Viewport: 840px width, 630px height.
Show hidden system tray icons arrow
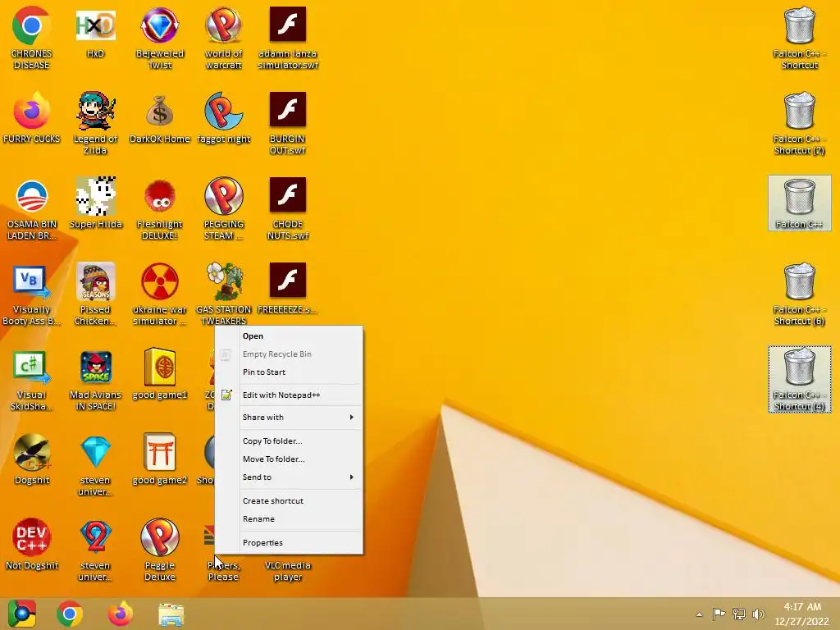pyautogui.click(x=699, y=614)
